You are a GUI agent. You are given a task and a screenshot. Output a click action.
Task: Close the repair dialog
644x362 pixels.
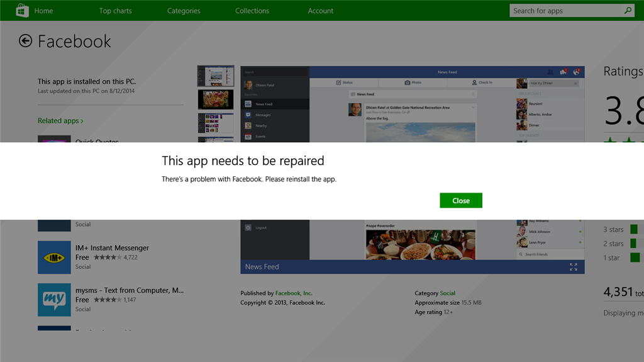[461, 200]
